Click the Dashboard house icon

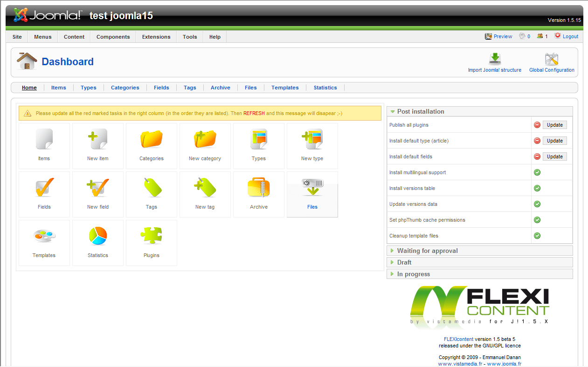click(x=27, y=61)
